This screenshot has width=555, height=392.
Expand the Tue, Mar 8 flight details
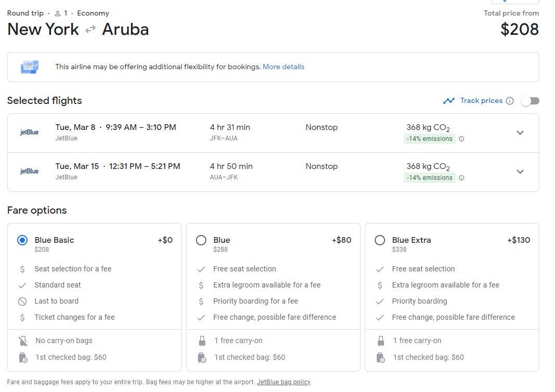pos(520,133)
